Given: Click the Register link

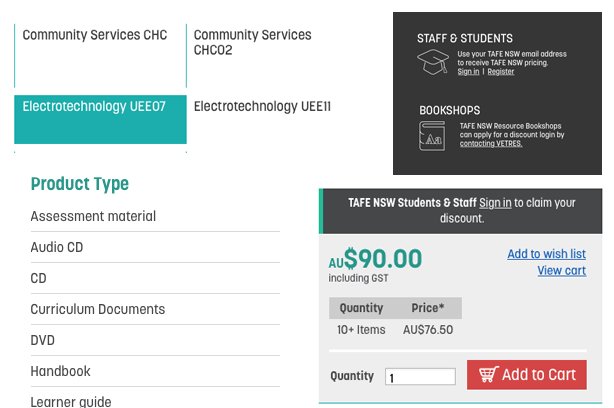Looking at the screenshot, I should [500, 72].
